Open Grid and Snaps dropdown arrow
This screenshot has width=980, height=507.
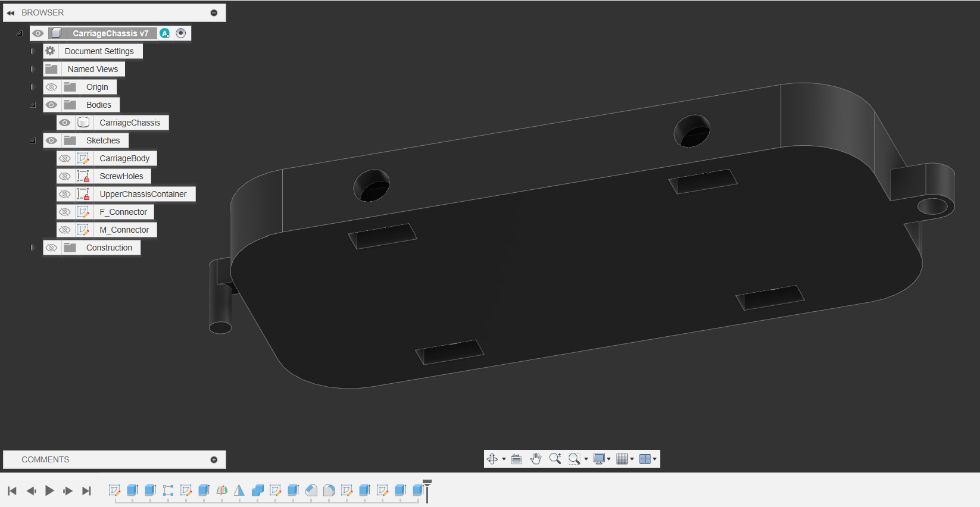click(632, 459)
